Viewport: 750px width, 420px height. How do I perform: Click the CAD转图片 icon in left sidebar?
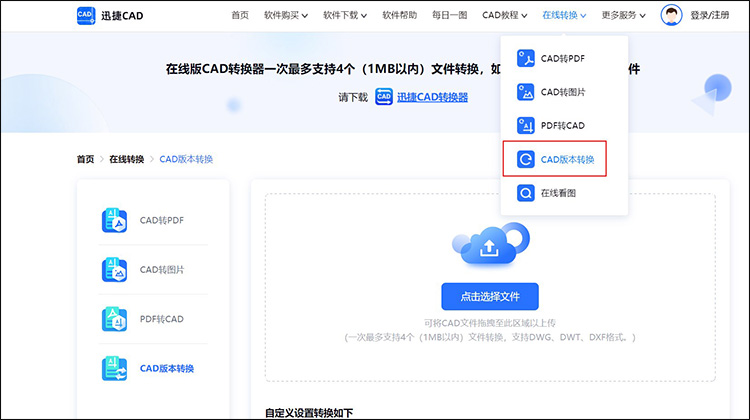(x=114, y=270)
